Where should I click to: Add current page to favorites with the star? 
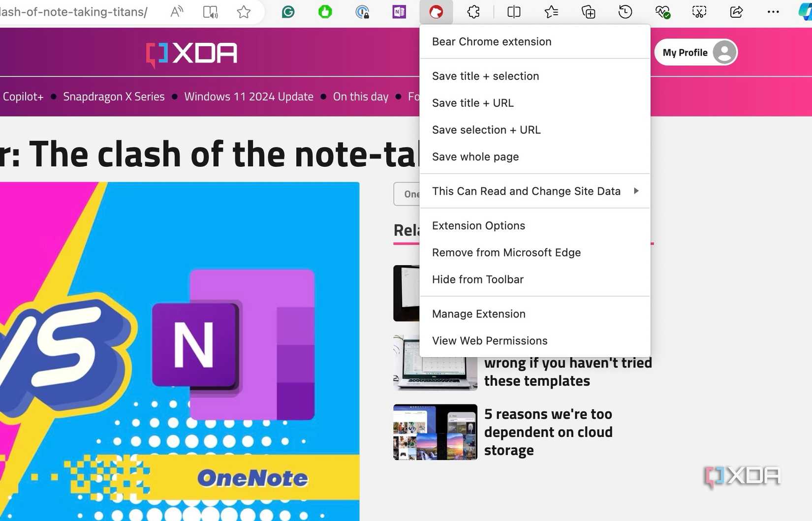(244, 12)
